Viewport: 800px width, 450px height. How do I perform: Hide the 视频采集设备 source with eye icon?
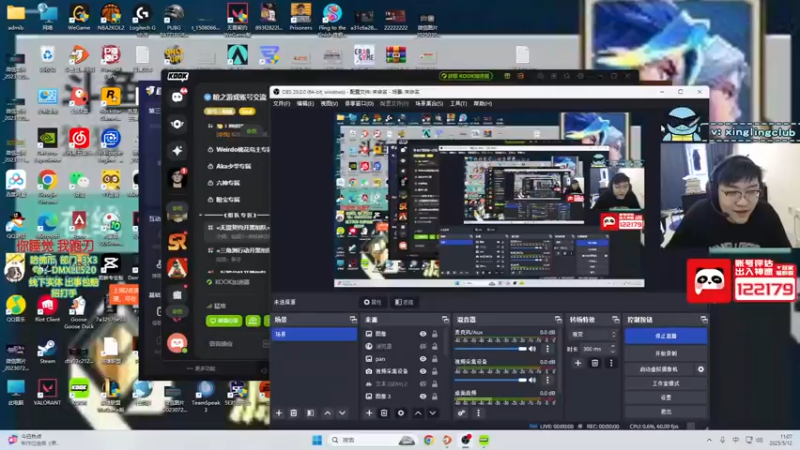click(x=423, y=371)
